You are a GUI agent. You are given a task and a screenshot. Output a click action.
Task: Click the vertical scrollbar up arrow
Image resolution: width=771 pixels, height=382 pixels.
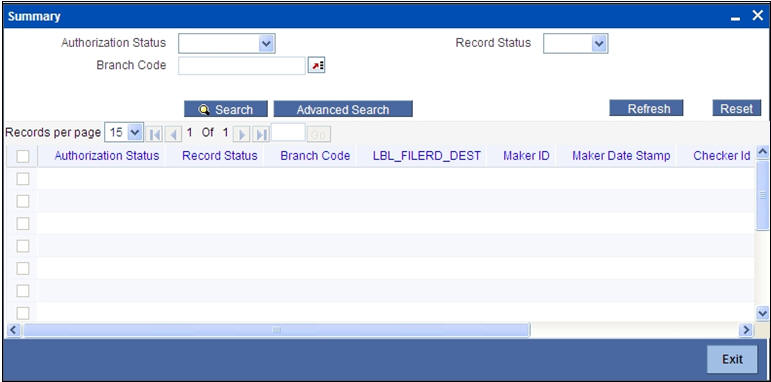click(762, 152)
